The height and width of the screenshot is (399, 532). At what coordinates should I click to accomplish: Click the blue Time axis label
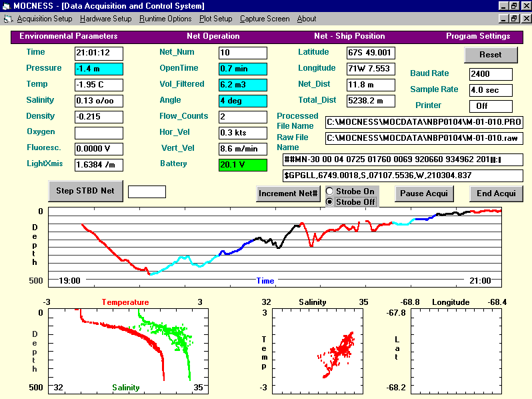[265, 281]
